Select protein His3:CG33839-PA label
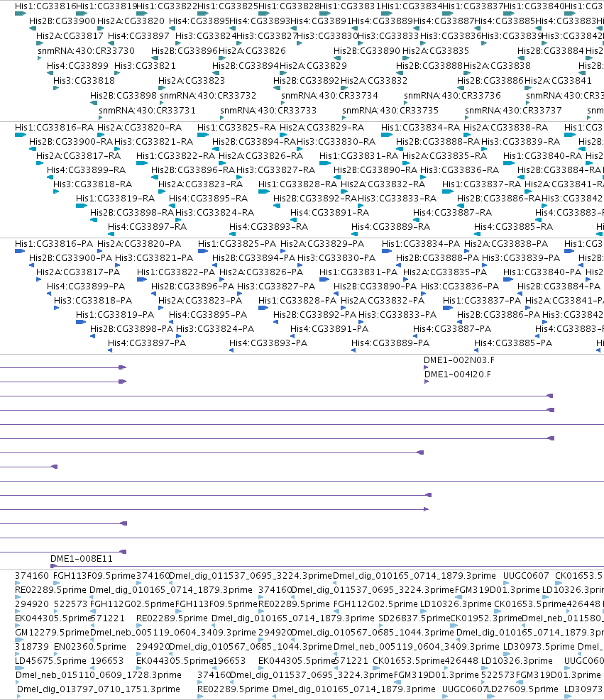 point(520,258)
